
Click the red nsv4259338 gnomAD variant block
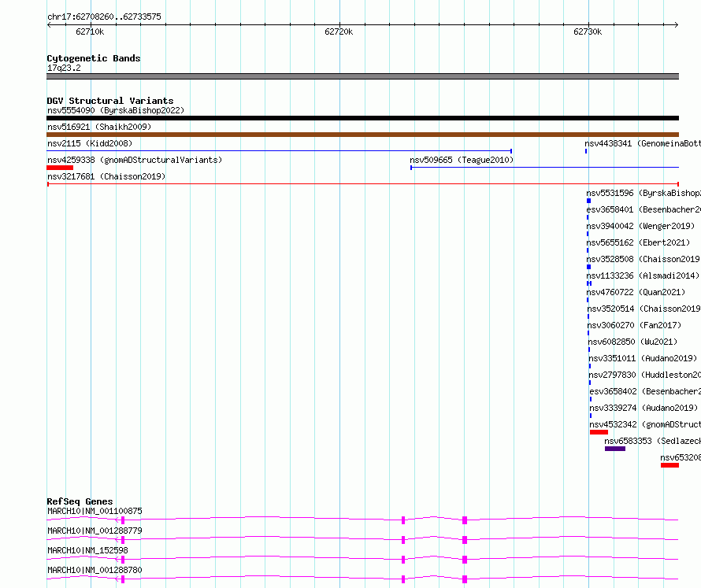(60, 168)
